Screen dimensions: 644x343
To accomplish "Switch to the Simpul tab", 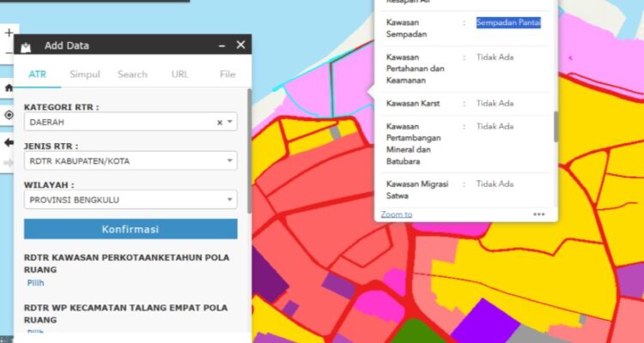I will point(85,75).
